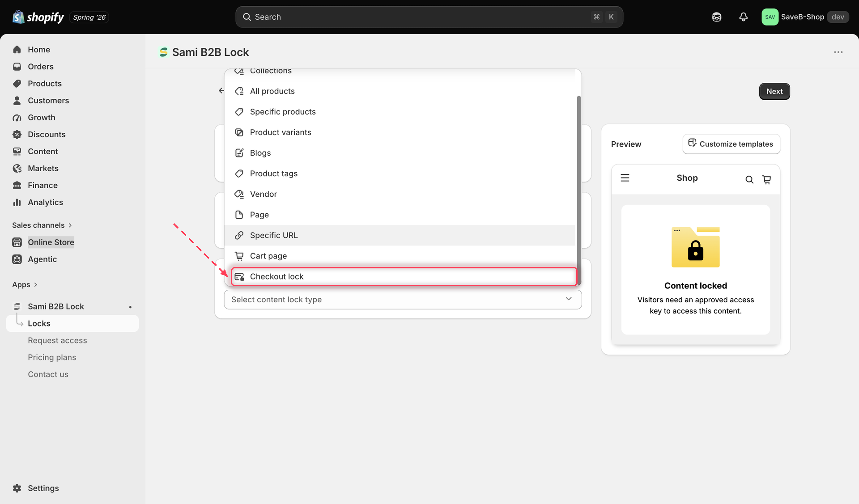Click the Sami B2B Lock app logo in header
This screenshot has width=859, height=504.
(164, 52)
